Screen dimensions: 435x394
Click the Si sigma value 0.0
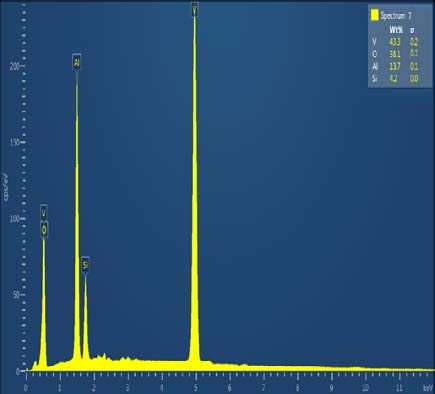point(414,79)
